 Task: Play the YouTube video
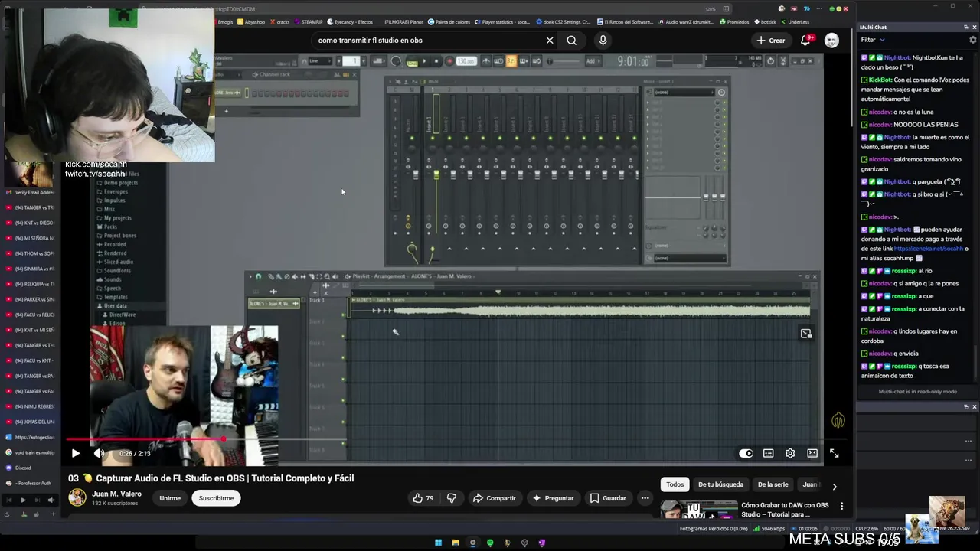(x=76, y=453)
